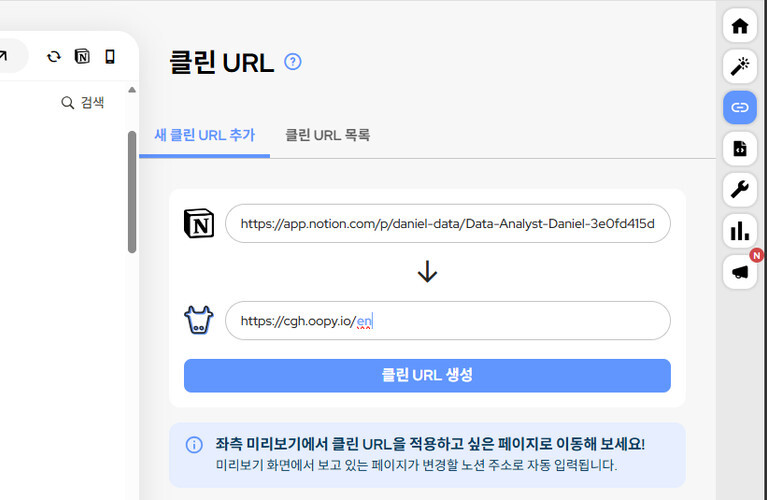The height and width of the screenshot is (500, 767).
Task: Focus the cgh.oopy.io clean URL input field
Action: [448, 320]
